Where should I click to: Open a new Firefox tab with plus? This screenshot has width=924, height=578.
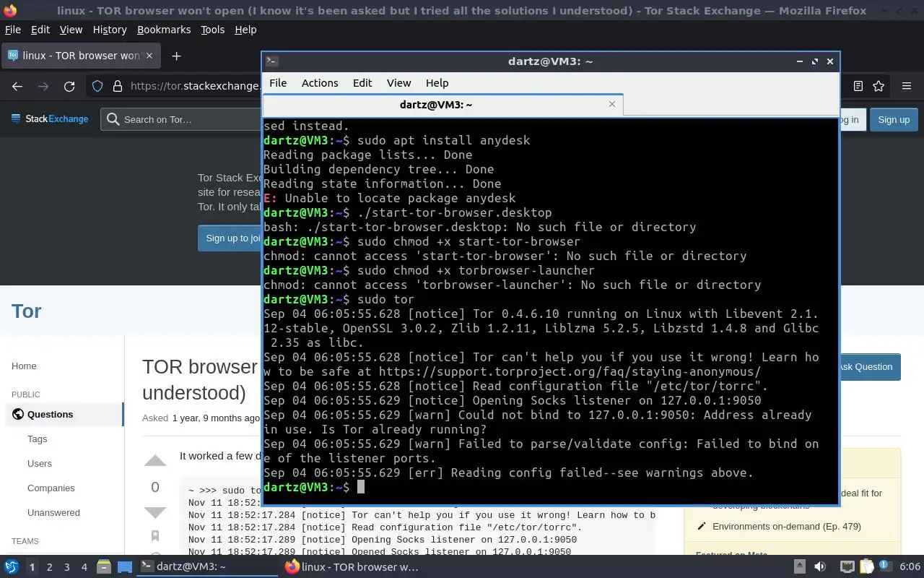pyautogui.click(x=176, y=56)
